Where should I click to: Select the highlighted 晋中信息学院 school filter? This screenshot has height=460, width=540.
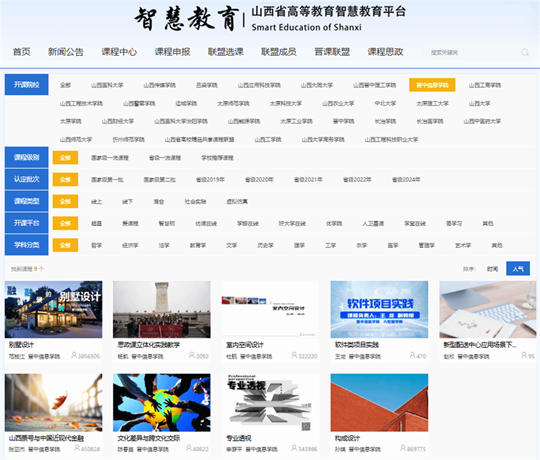(x=432, y=85)
